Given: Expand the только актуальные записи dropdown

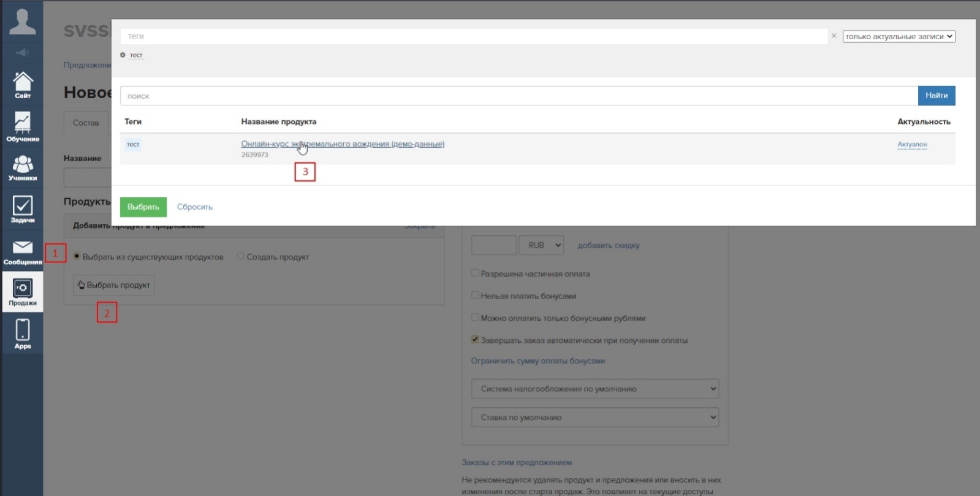Looking at the screenshot, I should tap(898, 37).
